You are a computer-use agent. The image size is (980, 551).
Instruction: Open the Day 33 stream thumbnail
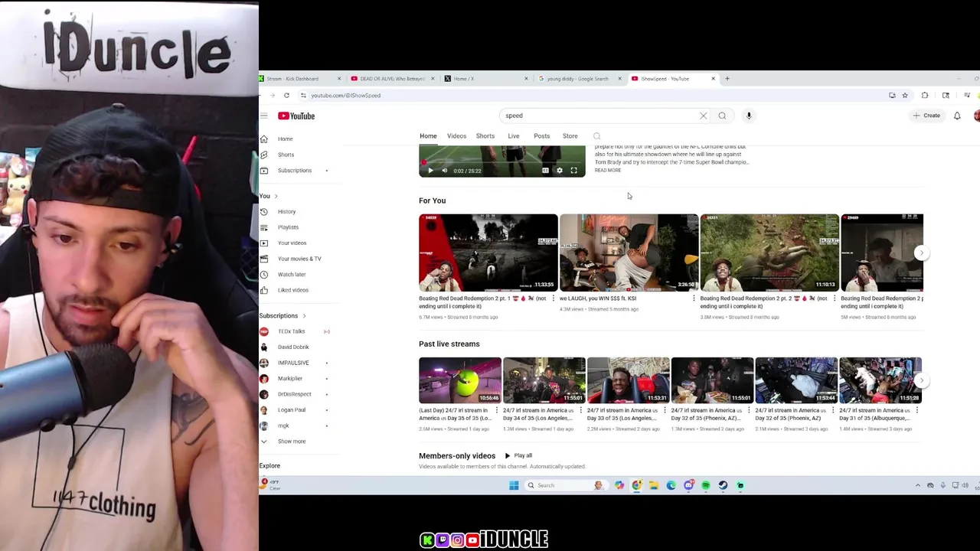[x=629, y=380]
